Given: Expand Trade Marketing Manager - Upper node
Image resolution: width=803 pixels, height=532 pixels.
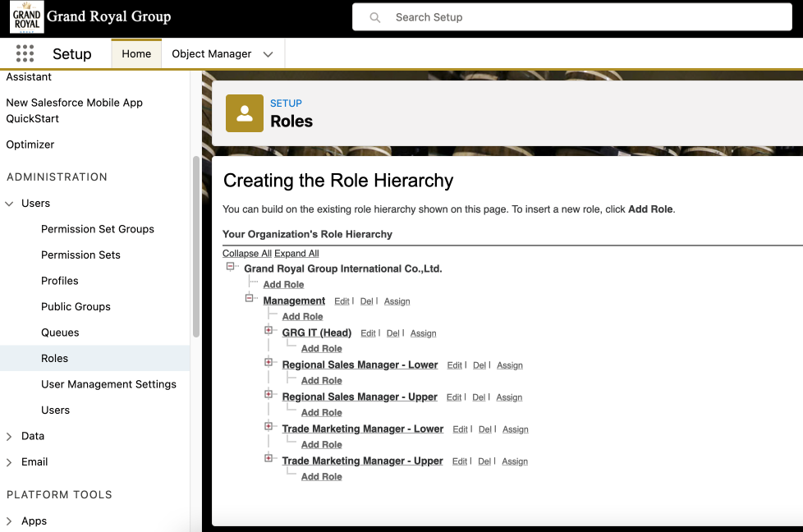Looking at the screenshot, I should (x=268, y=458).
